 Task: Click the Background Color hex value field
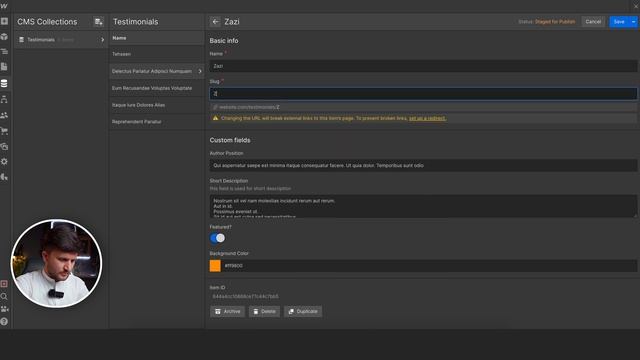tap(429, 266)
